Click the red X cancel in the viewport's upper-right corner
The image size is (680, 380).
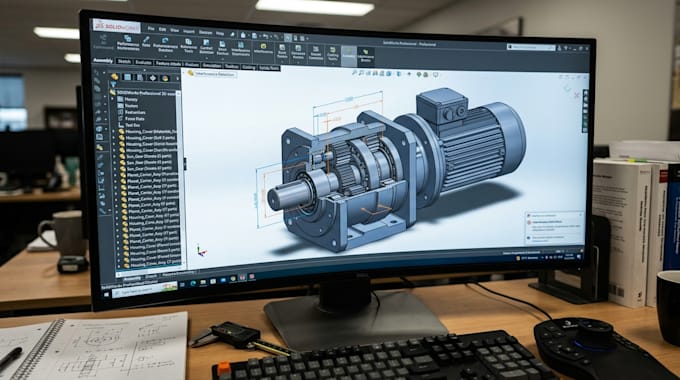click(x=577, y=95)
